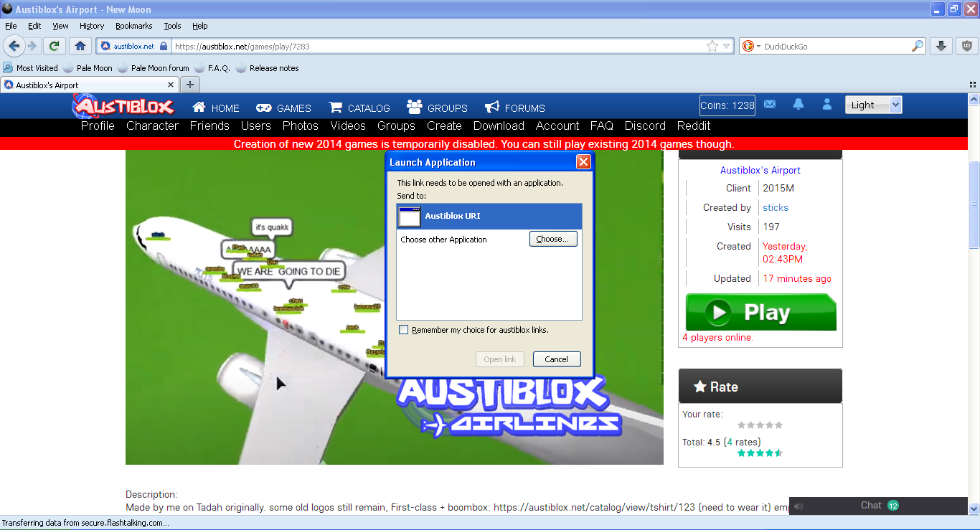The image size is (980, 530).
Task: Mute chat audio via the speaker icon
Action: click(798, 506)
